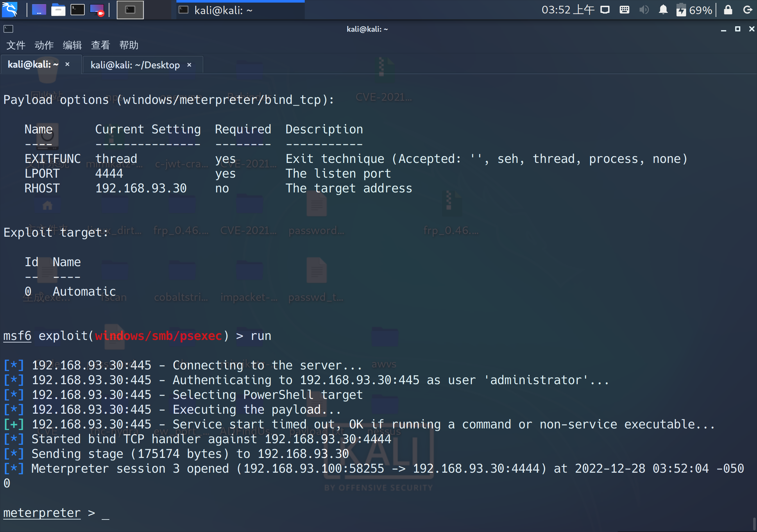Image resolution: width=757 pixels, height=532 pixels.
Task: Launch terminal emulator from panel launcher
Action: tap(78, 10)
